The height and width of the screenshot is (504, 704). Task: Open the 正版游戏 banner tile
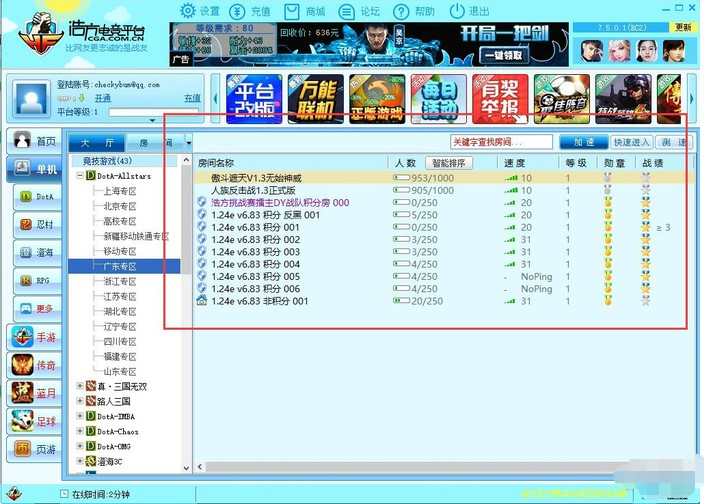coord(377,99)
